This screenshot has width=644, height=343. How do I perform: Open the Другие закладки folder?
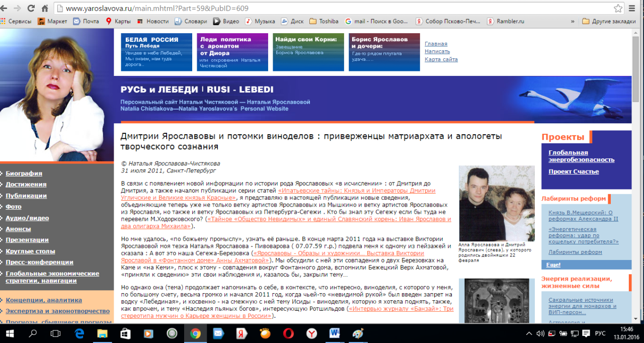coord(609,22)
